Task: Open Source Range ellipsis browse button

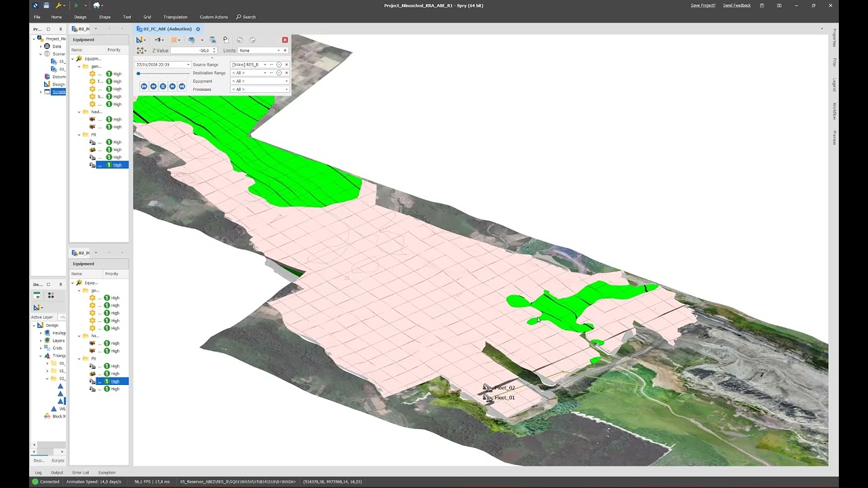Action: point(271,64)
